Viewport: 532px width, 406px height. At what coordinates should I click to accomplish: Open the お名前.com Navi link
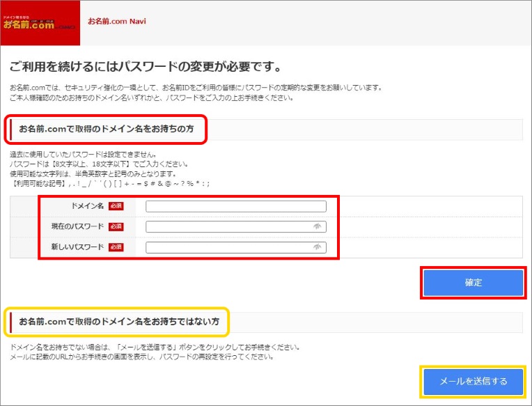(117, 21)
